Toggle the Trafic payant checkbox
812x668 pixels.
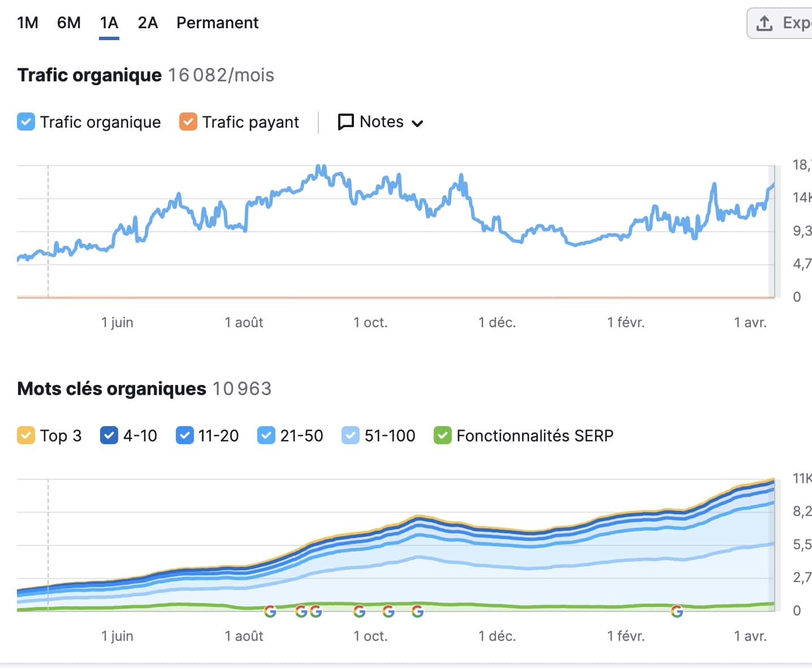tap(188, 122)
